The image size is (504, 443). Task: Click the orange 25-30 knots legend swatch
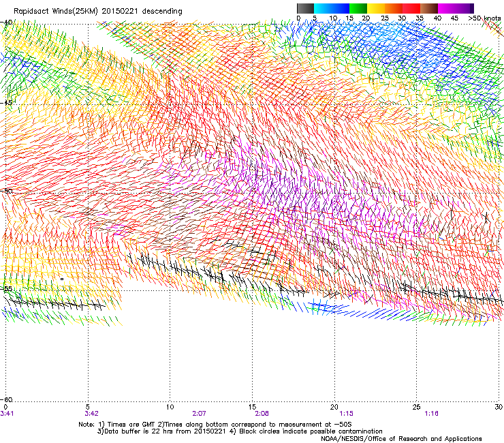coord(394,8)
